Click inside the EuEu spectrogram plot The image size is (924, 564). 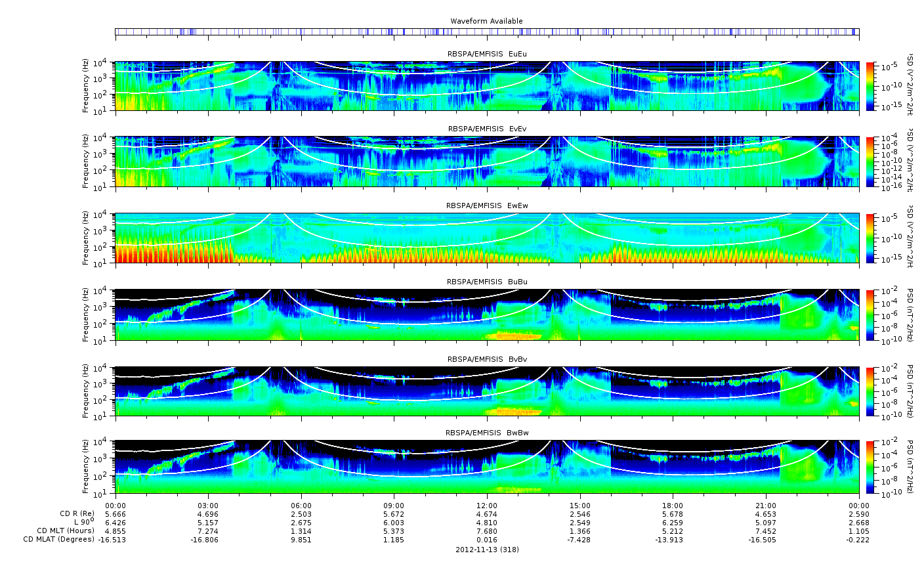tap(487, 86)
